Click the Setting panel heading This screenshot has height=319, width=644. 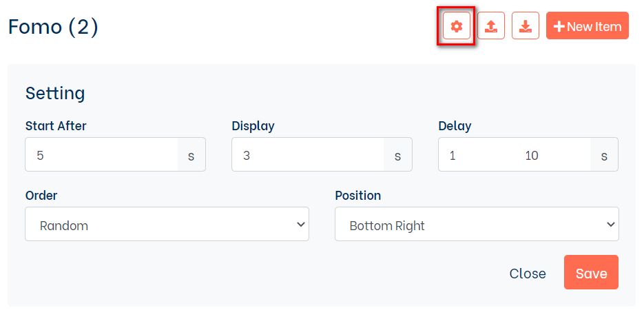pos(55,93)
